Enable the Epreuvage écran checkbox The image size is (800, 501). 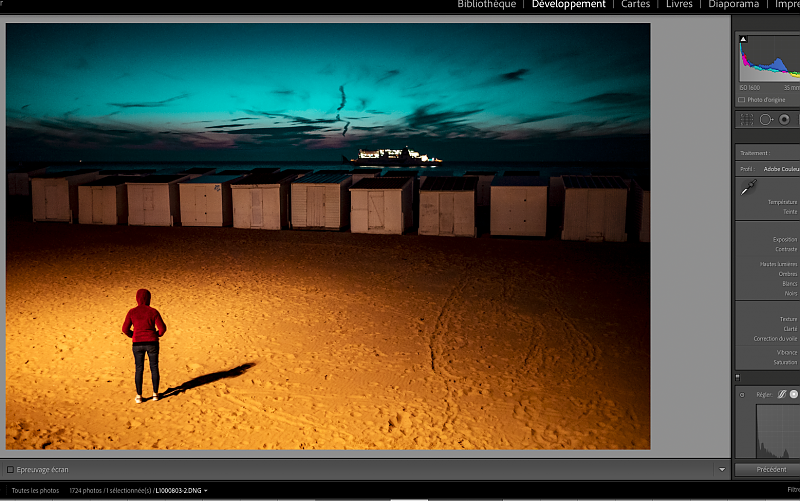click(x=11, y=469)
